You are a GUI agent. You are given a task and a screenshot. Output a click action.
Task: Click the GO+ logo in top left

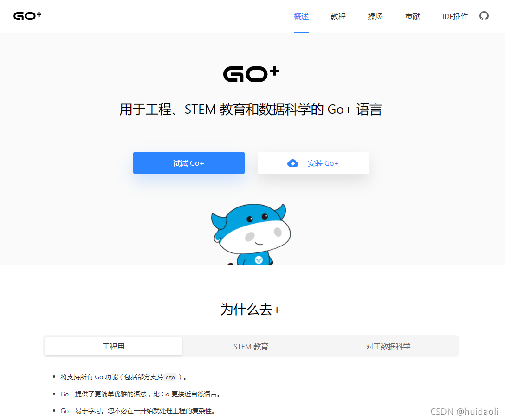coord(27,16)
